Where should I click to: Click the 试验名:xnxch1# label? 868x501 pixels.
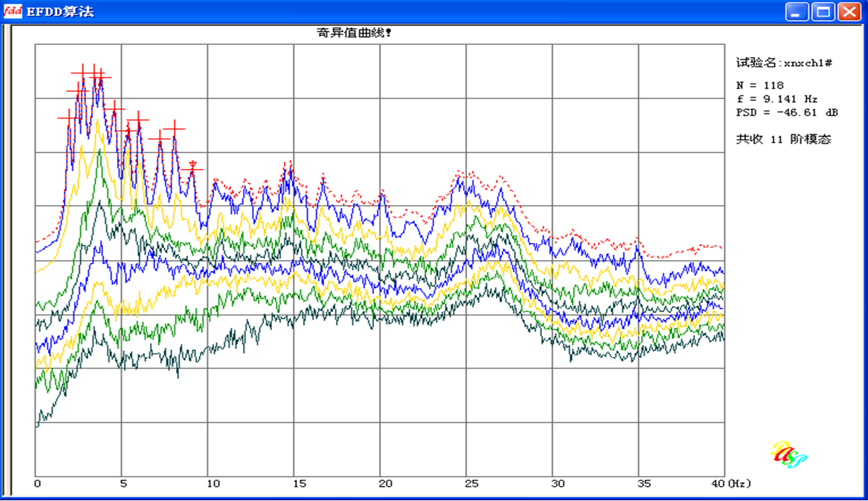pyautogui.click(x=785, y=63)
